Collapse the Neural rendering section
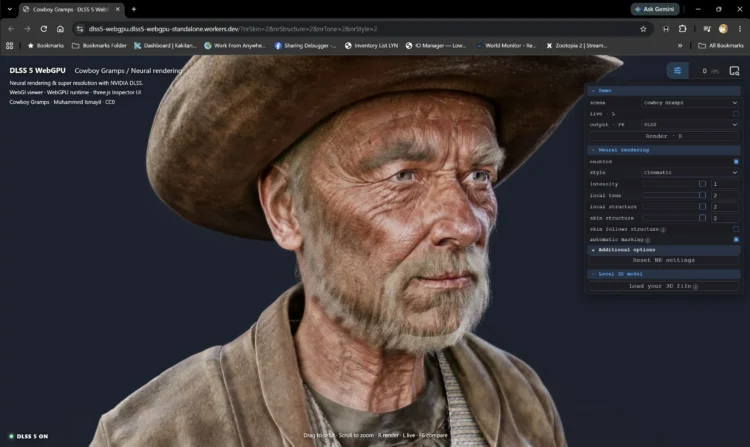The width and height of the screenshot is (750, 447). click(x=664, y=150)
